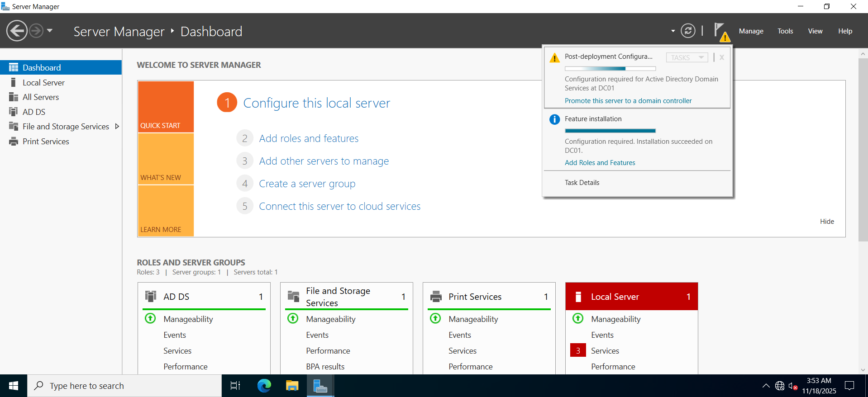Select Local Server in the sidebar
The image size is (868, 397).
point(61,82)
